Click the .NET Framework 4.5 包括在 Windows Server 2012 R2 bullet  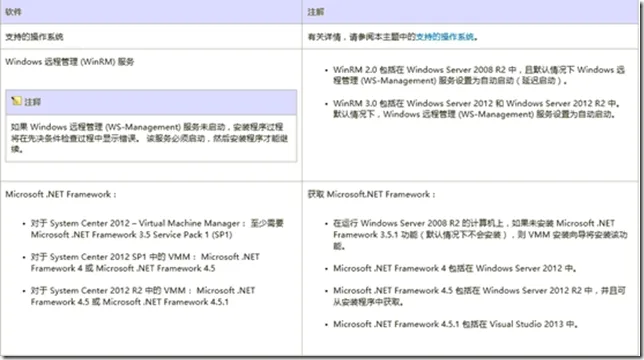[479, 296]
